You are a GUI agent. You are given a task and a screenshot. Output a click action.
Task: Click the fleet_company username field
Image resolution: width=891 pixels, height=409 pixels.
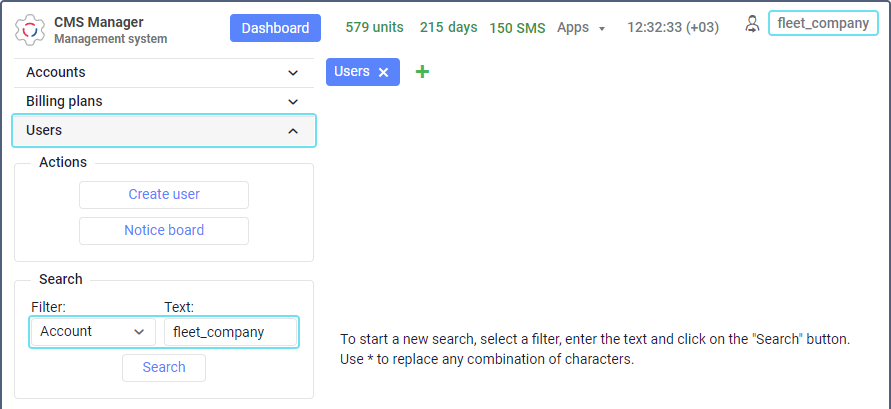(x=823, y=24)
